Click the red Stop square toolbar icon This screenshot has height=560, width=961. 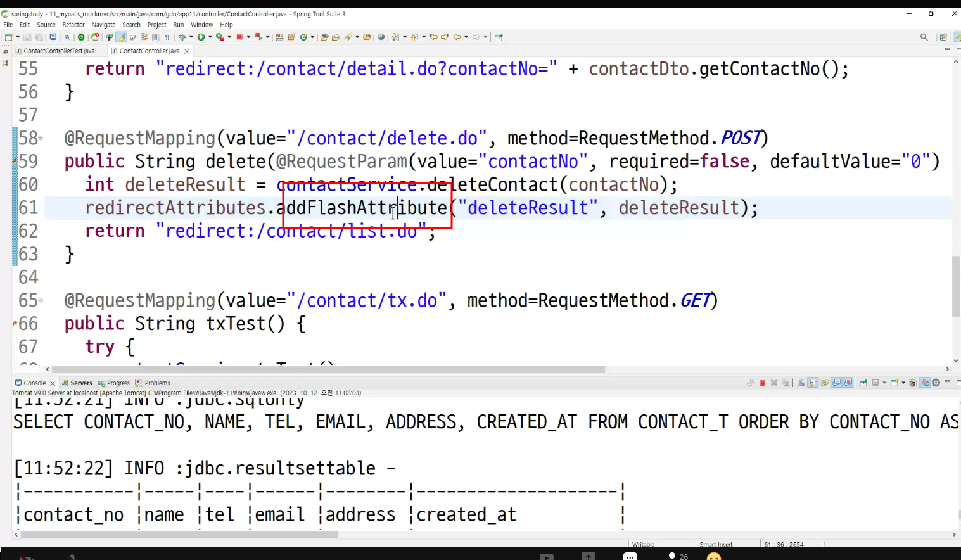click(239, 37)
